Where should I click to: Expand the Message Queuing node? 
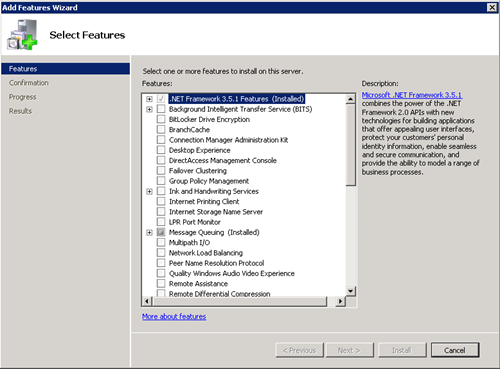coord(149,232)
